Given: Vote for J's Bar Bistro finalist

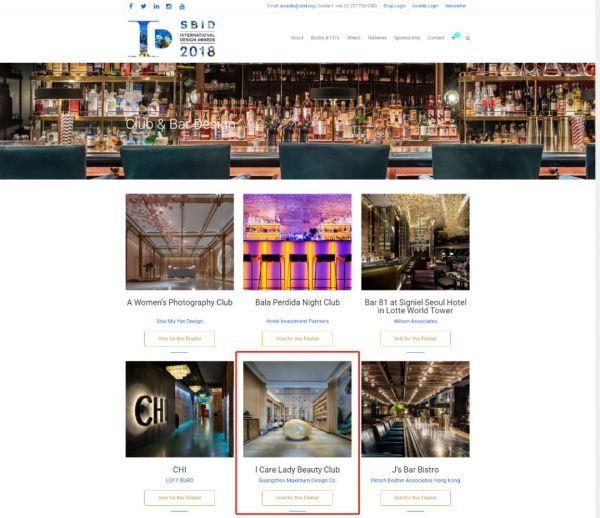Looking at the screenshot, I should [415, 497].
